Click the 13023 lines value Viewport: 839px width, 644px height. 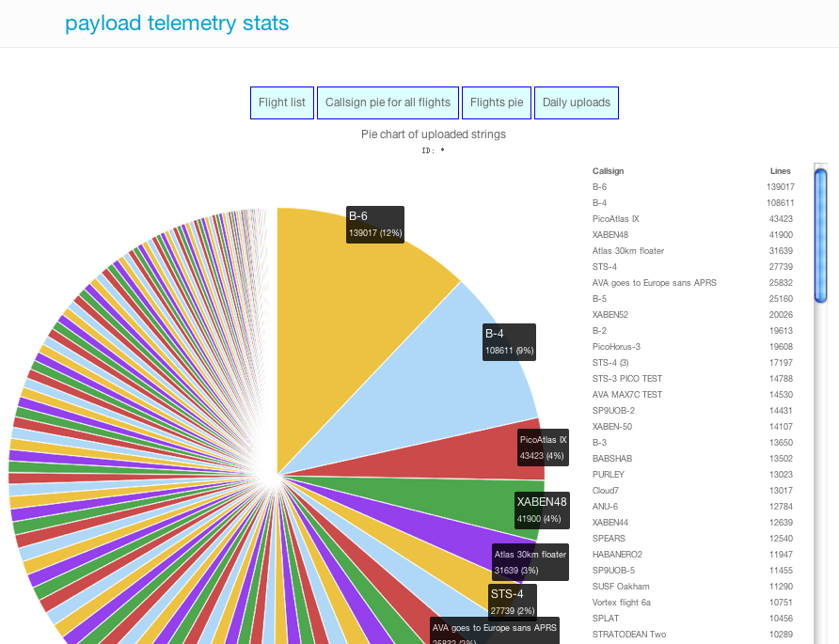point(782,475)
